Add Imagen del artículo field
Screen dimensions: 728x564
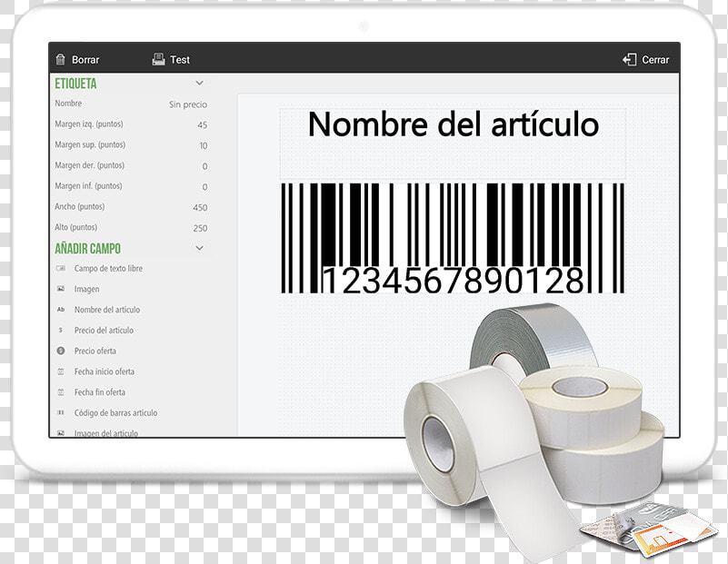[106, 432]
